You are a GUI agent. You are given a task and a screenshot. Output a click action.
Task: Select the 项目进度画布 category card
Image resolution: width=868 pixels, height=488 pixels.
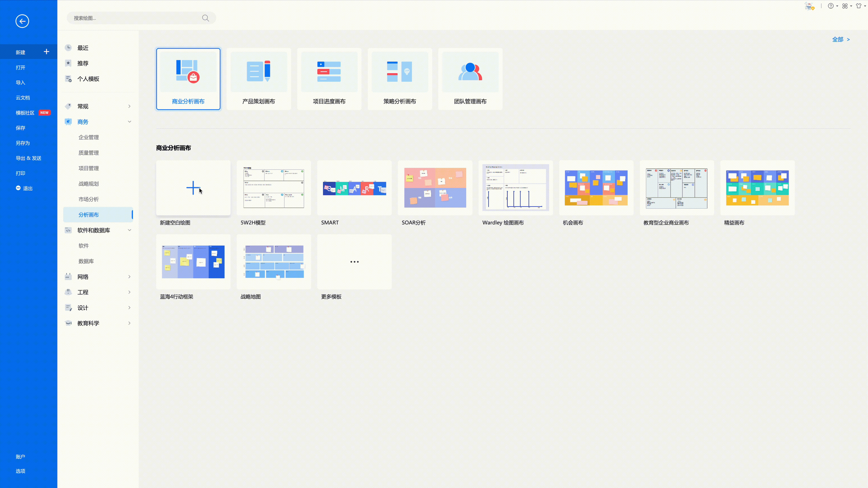click(329, 79)
